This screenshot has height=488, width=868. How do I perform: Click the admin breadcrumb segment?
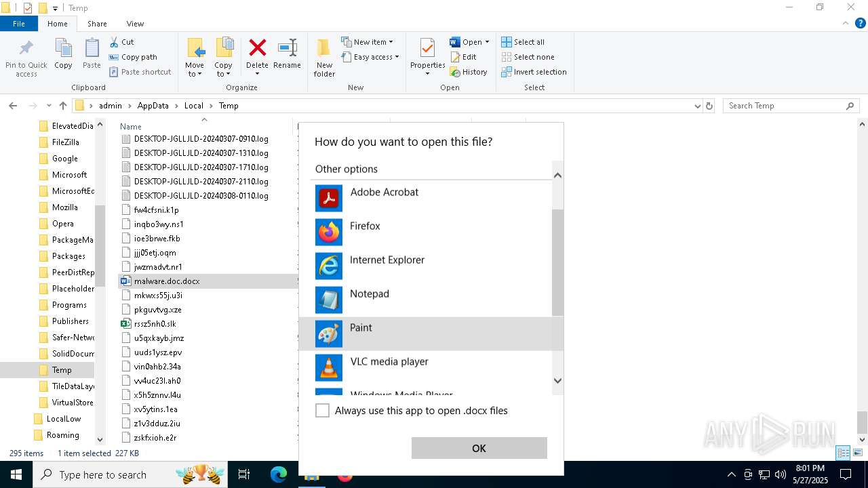coord(111,106)
